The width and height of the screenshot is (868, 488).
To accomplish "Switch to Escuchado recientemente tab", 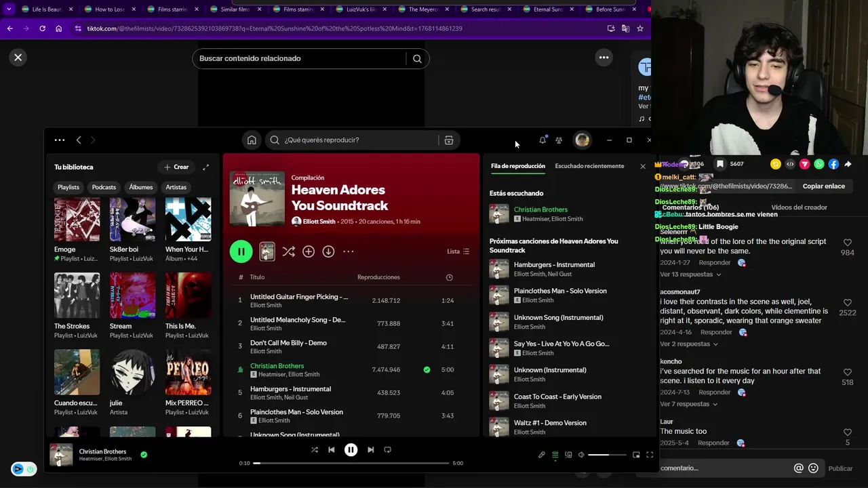I will coord(589,166).
